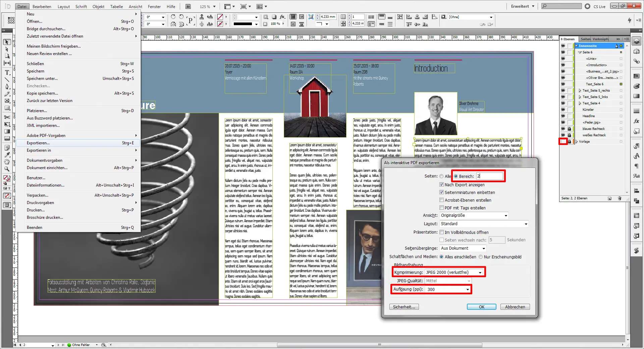
Task: Open the fx effects panel in the right dock
Action: (636, 121)
